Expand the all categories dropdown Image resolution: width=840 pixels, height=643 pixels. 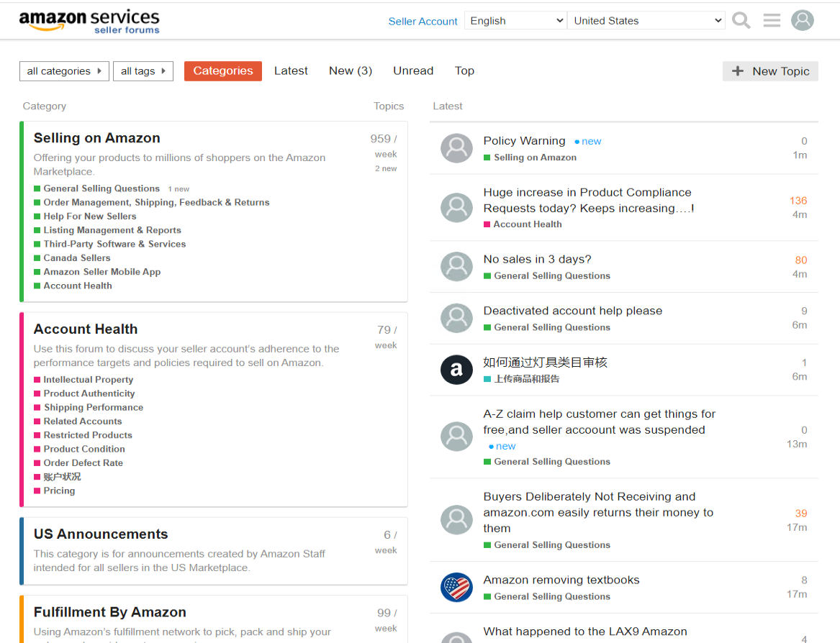tap(64, 71)
